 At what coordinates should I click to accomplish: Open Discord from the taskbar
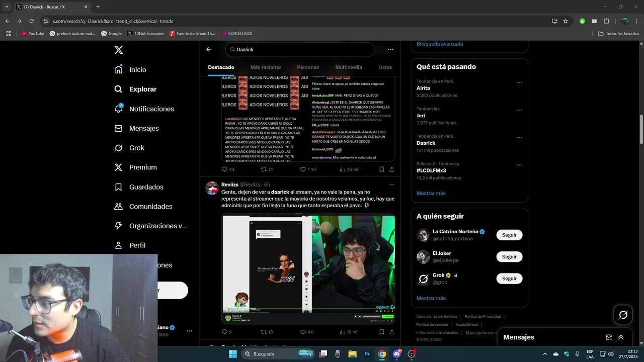coord(397,354)
